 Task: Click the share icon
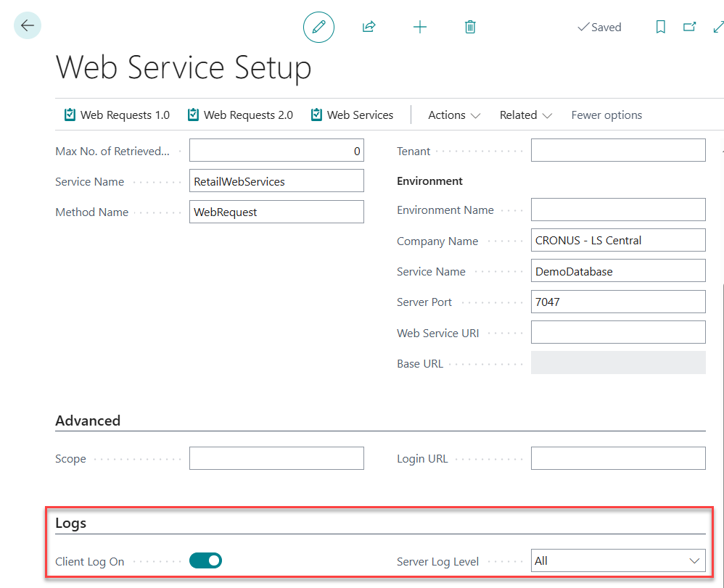tap(369, 28)
